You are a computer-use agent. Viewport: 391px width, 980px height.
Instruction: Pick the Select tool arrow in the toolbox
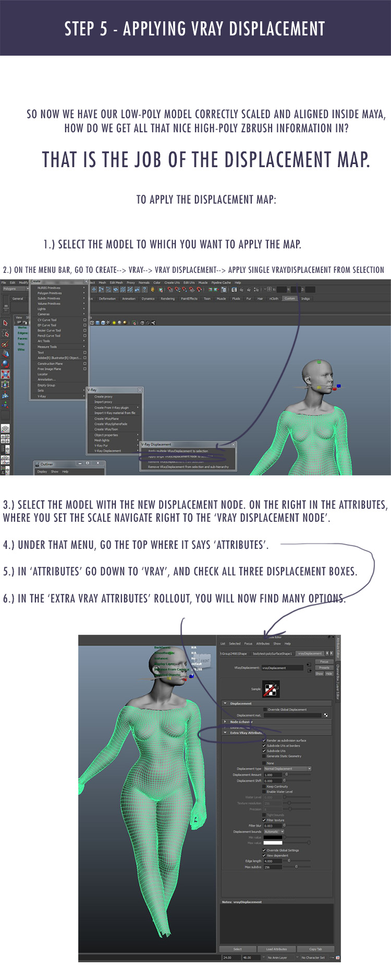(5, 323)
